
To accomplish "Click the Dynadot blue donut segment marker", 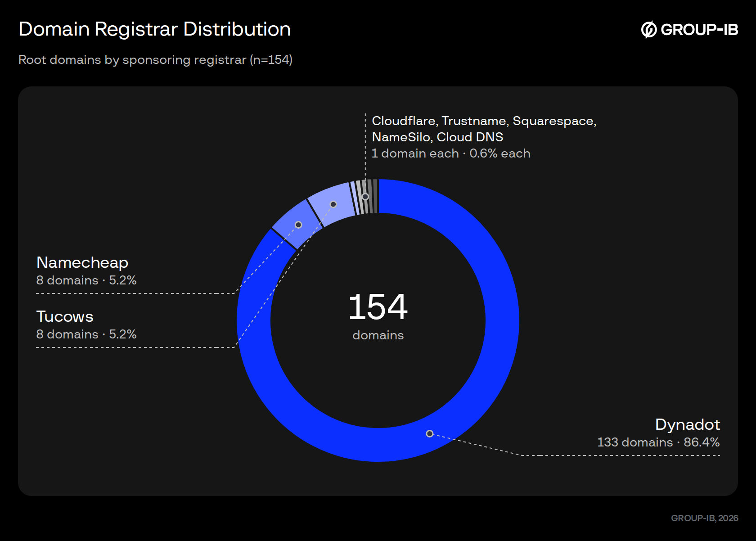I will click(430, 433).
